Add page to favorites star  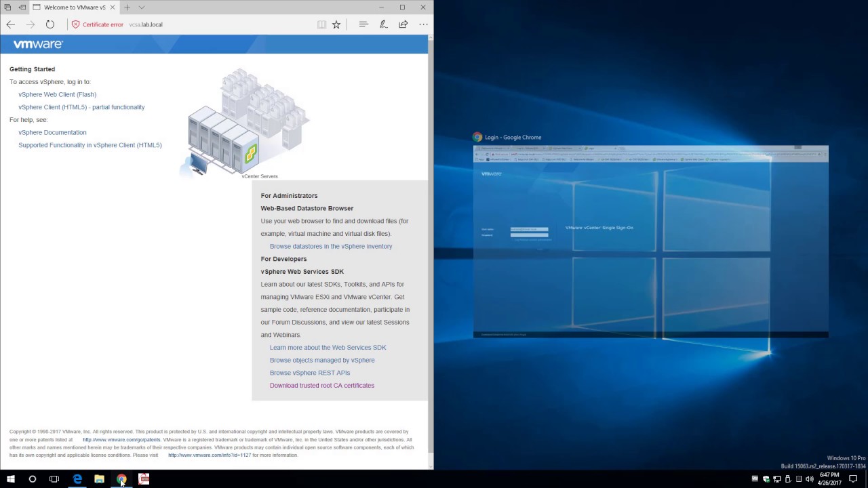[x=336, y=24]
